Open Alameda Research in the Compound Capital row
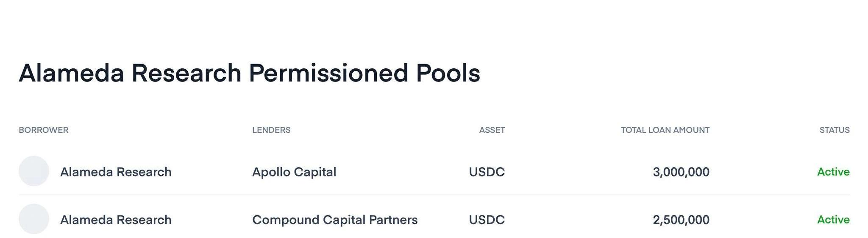Viewport: 868px width, 238px height. pyautogui.click(x=116, y=220)
